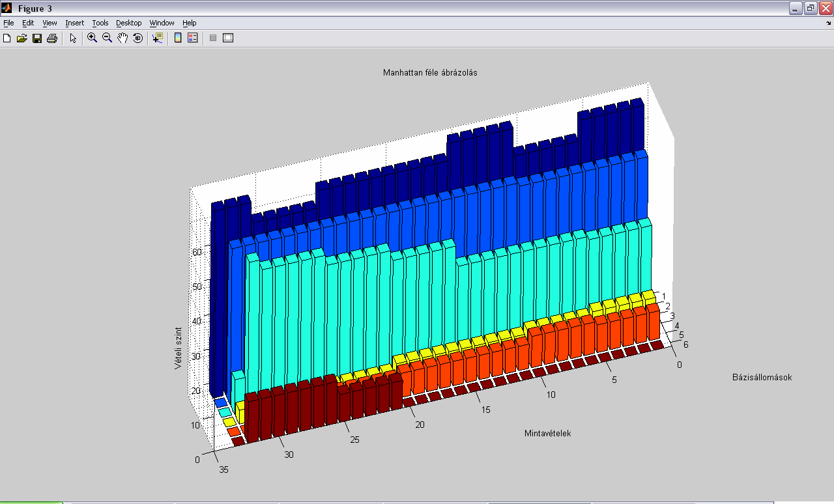
Task: Select the Zoom In magnifier tool
Action: [92, 38]
